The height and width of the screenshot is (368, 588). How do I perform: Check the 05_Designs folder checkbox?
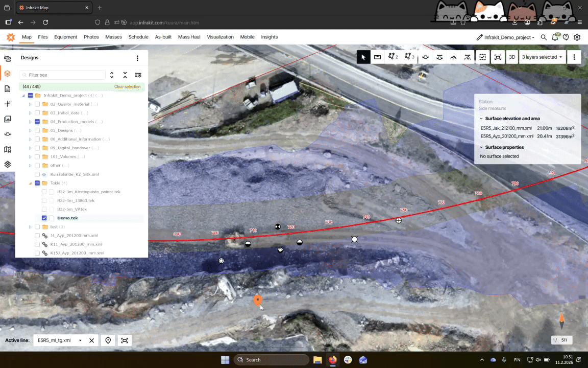pos(37,130)
